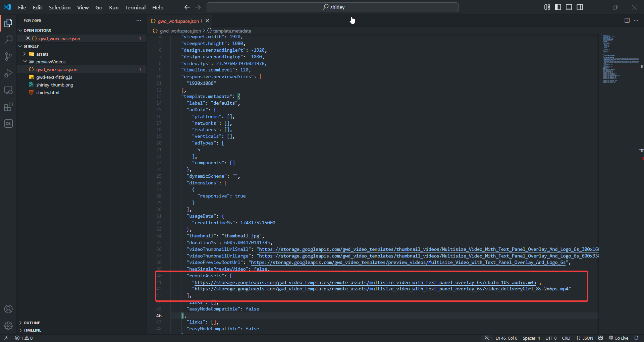The image size is (644, 342).
Task: Open the Terminal menu
Action: pos(135,7)
